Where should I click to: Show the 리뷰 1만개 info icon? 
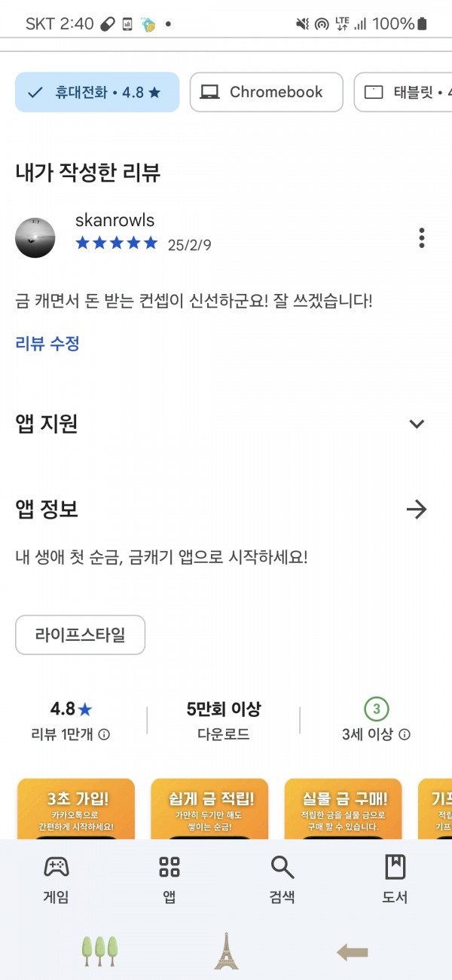(105, 734)
